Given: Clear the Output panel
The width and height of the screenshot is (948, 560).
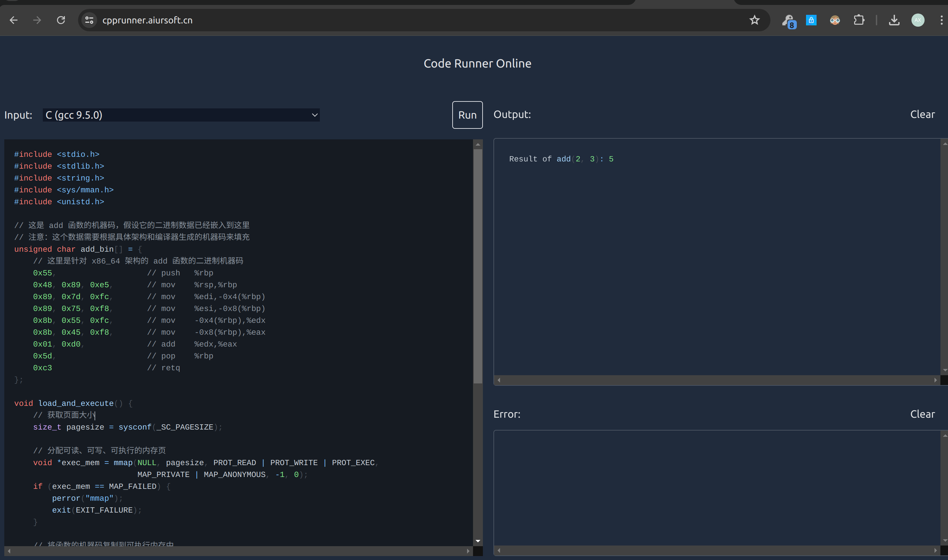Looking at the screenshot, I should pyautogui.click(x=922, y=114).
